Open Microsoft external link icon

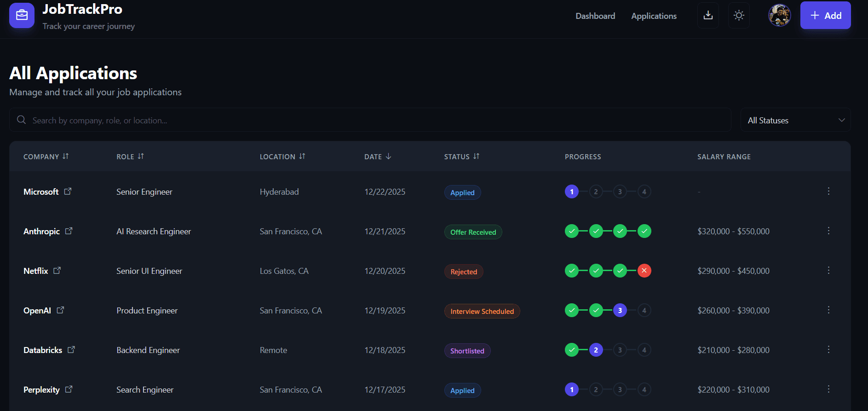pos(68,191)
